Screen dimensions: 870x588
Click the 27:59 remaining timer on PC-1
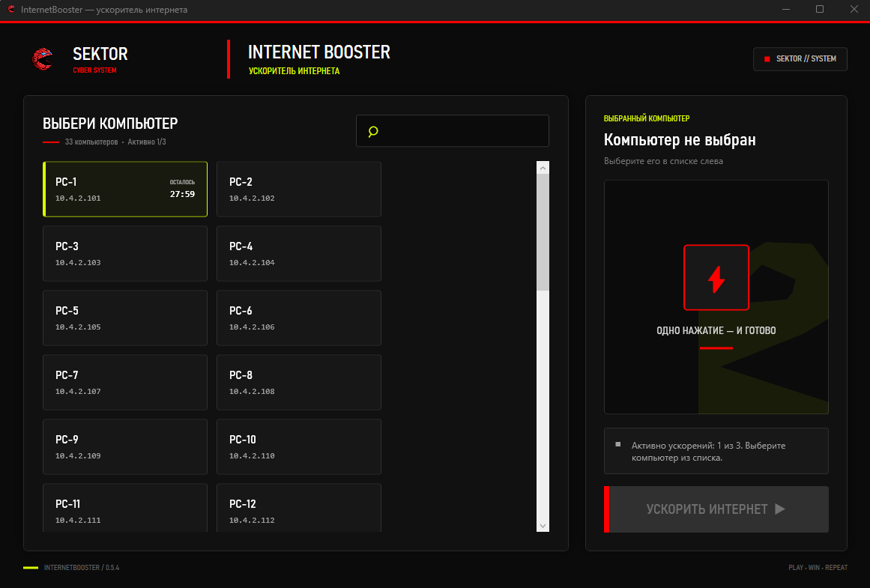tap(182, 194)
